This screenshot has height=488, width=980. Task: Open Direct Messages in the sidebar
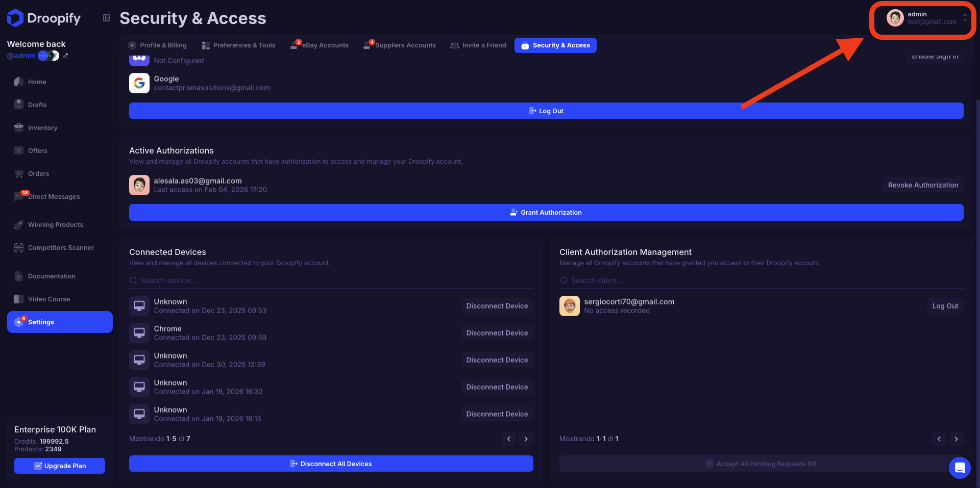[x=54, y=197]
